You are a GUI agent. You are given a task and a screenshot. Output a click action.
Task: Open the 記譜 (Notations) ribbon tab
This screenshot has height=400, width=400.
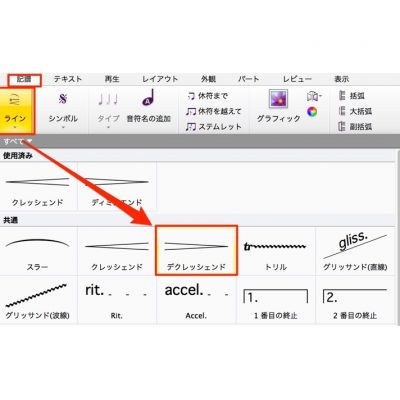click(x=24, y=80)
